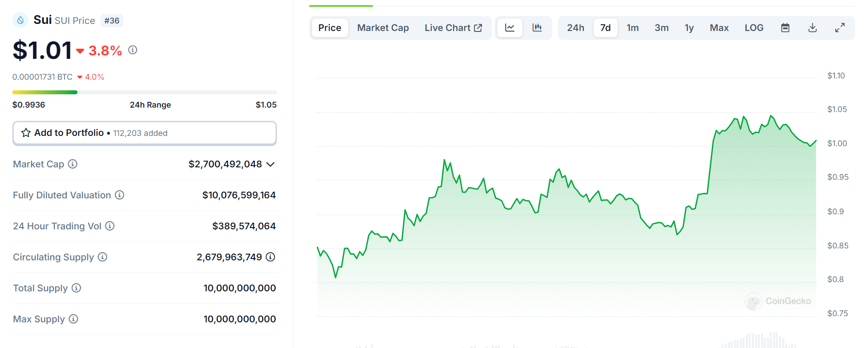Expand the chart to fullscreen
Screen dimensions: 868x348
point(840,28)
